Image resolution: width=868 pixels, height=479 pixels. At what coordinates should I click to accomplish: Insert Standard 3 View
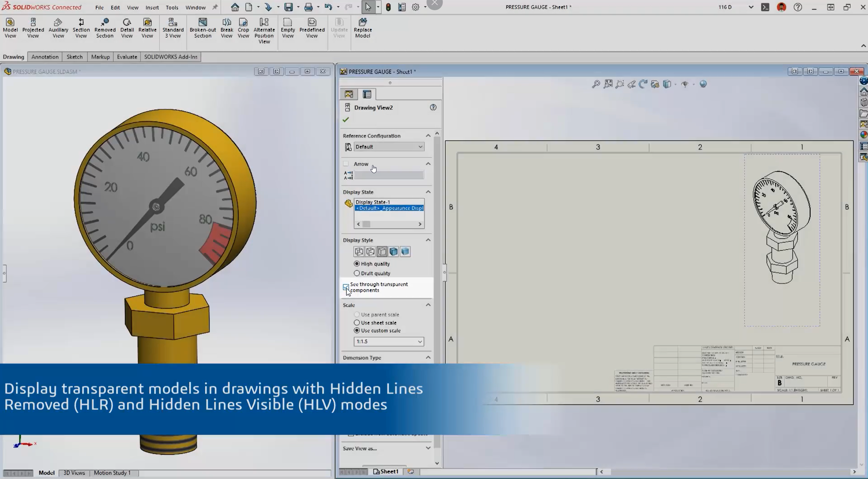[173, 28]
